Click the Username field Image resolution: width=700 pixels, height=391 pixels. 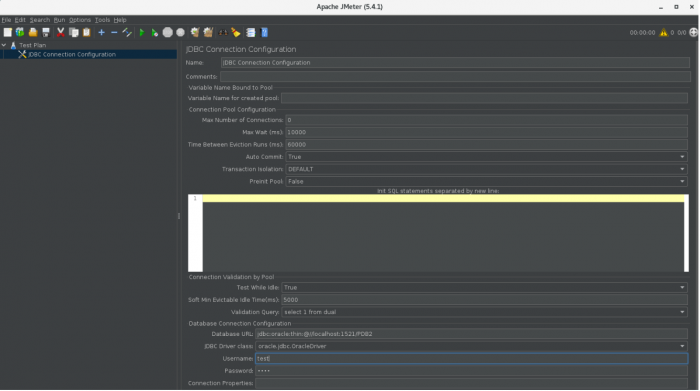(x=471, y=359)
